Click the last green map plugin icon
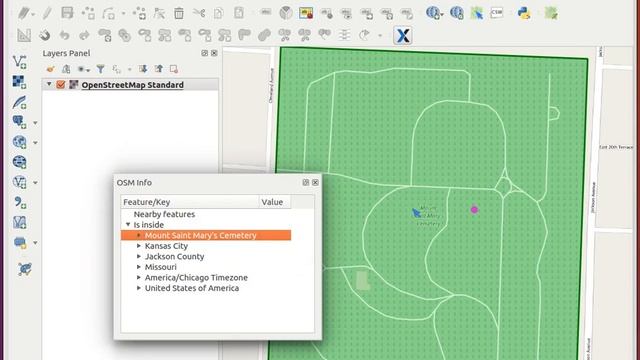The image size is (640, 360). (x=551, y=13)
